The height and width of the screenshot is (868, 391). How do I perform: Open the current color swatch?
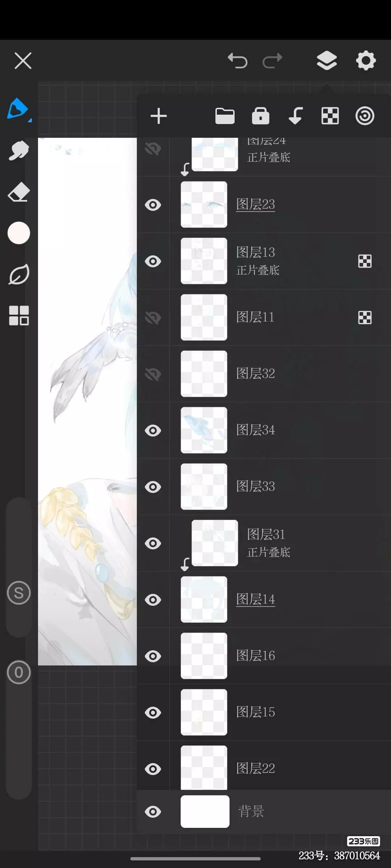coord(19,233)
